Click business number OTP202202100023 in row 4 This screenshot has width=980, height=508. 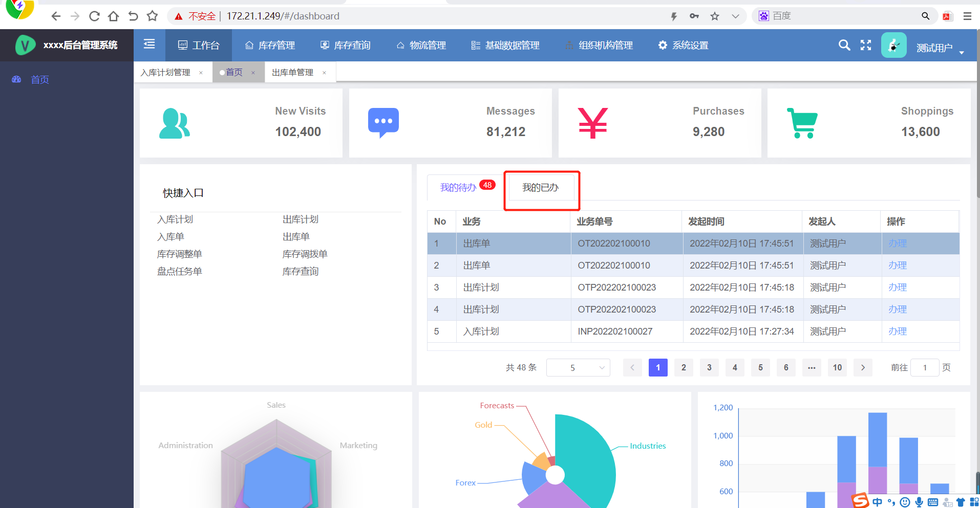click(617, 310)
